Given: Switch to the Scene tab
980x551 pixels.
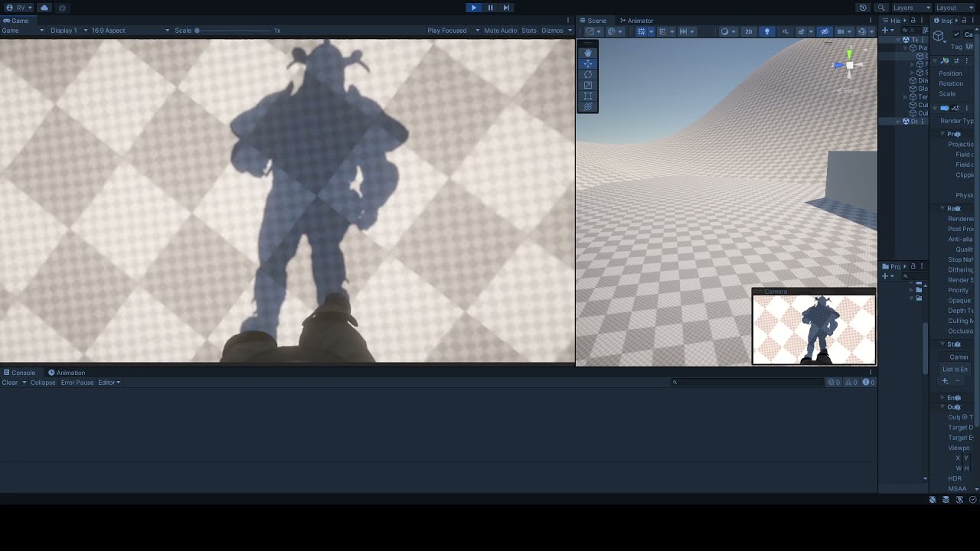Looking at the screenshot, I should click(593, 21).
